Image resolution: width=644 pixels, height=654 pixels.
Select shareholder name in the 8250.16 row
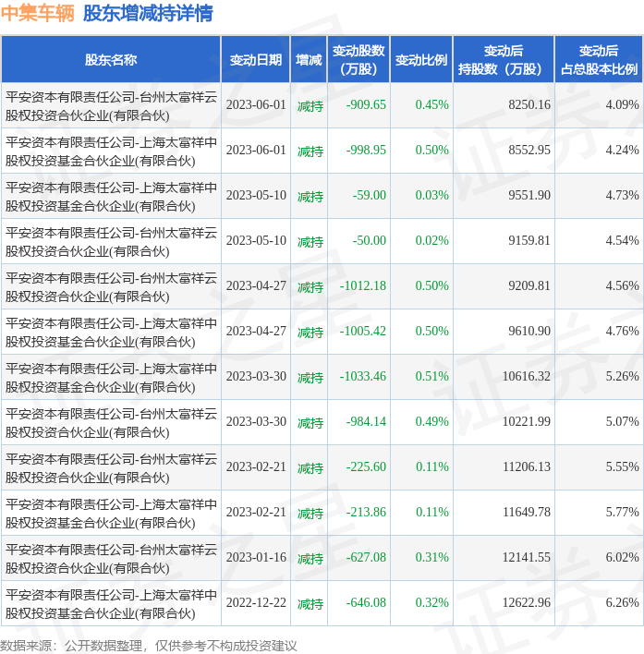click(x=111, y=106)
